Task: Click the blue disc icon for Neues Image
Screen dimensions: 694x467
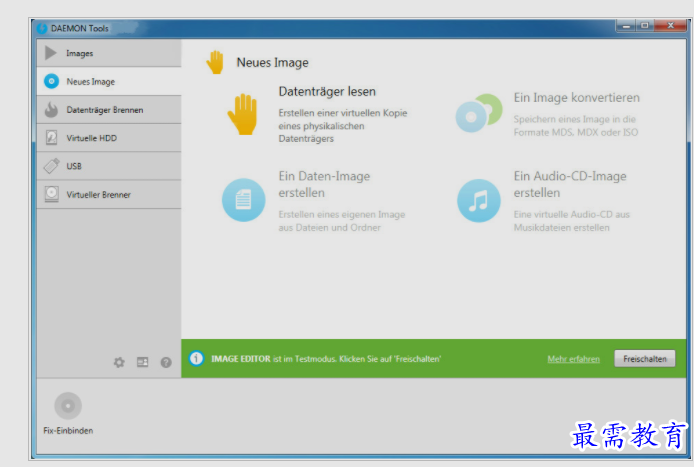Action: click(x=51, y=81)
